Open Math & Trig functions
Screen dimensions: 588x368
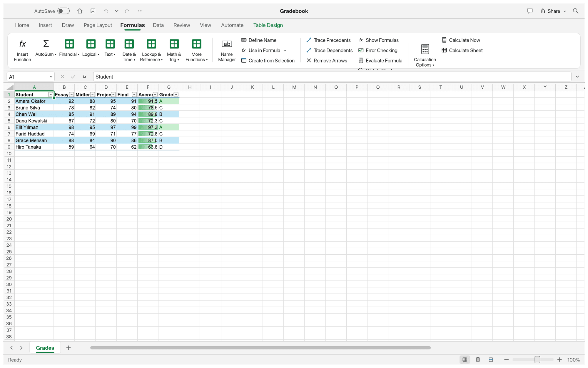(174, 50)
